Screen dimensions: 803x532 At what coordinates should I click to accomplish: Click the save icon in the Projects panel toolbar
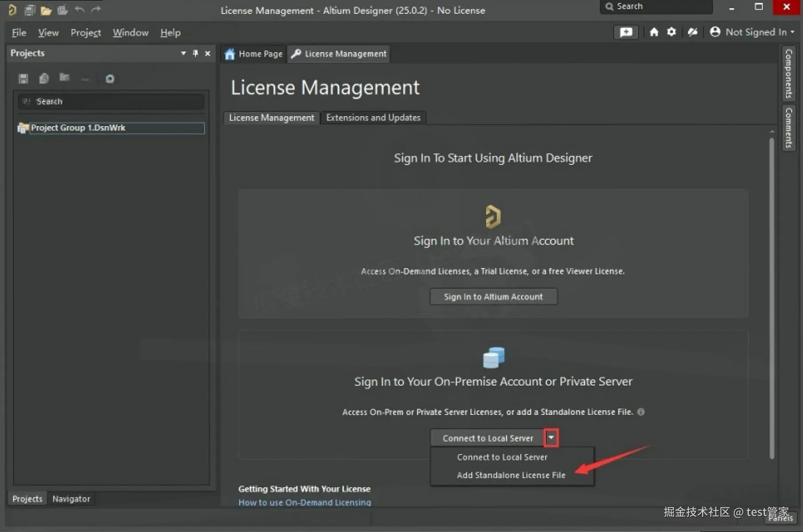click(x=23, y=79)
